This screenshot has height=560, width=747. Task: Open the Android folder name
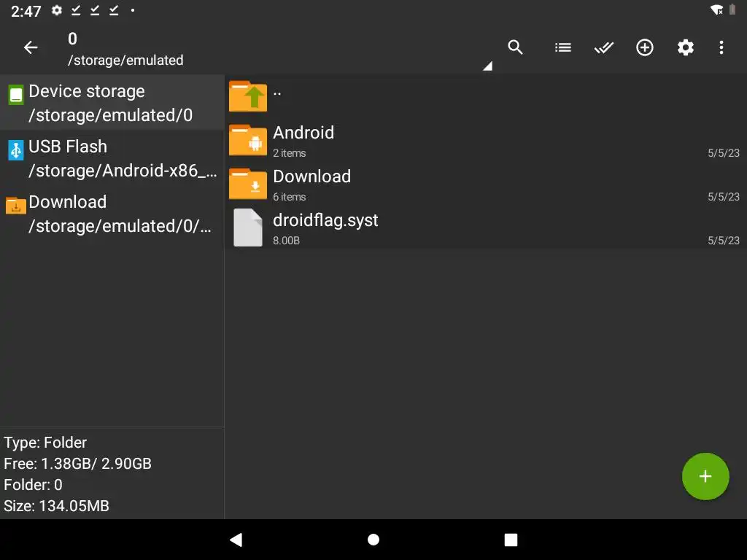point(303,133)
